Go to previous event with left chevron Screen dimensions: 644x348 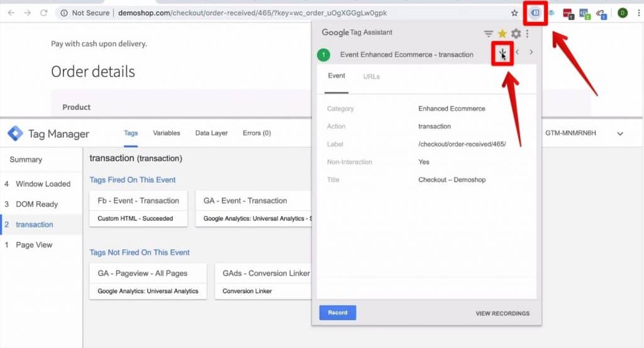click(517, 53)
